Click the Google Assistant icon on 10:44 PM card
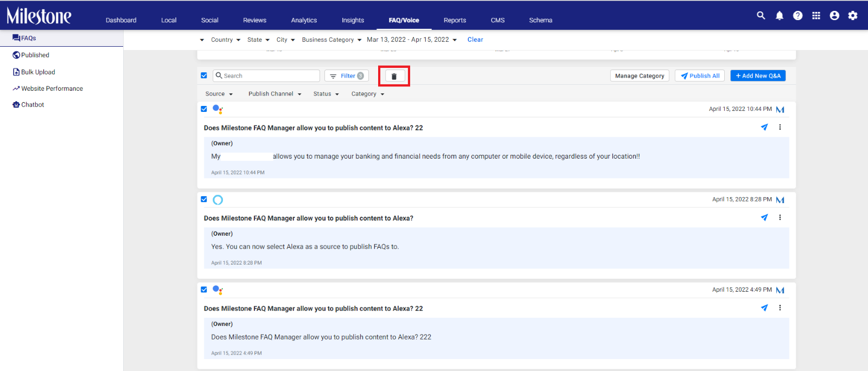 point(218,109)
